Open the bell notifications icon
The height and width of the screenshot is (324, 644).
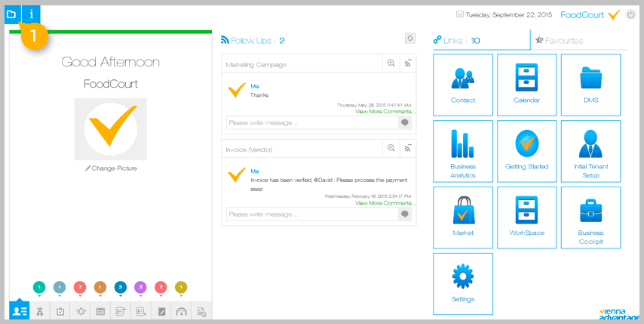(81, 311)
